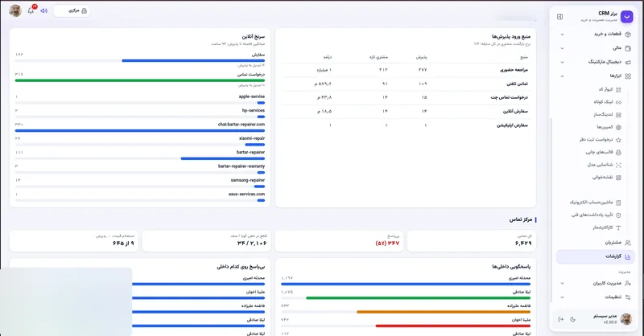Open تأیید یادداشت‌های فنی link
The width and height of the screenshot is (644, 336).
[592, 215]
